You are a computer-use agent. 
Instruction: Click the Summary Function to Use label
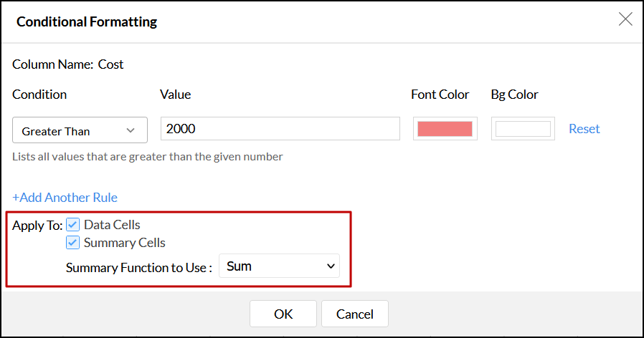(x=139, y=267)
